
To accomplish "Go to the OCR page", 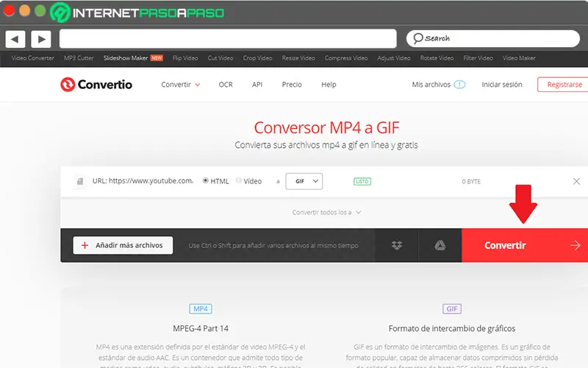I will pyautogui.click(x=226, y=85).
